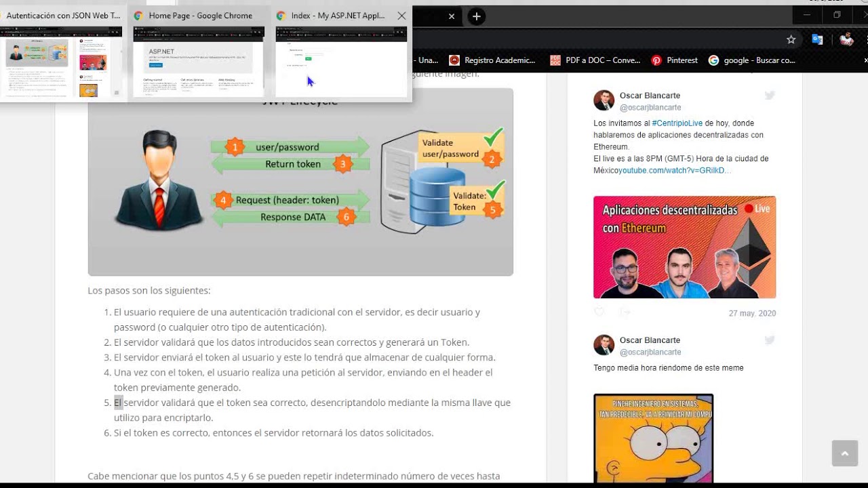The width and height of the screenshot is (868, 488).
Task: Switch to the 'Home Page - Google Chrome' preview
Action: pyautogui.click(x=198, y=53)
